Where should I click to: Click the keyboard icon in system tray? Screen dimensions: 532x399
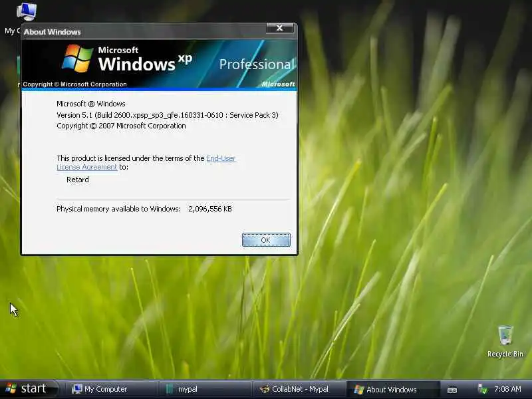pos(452,390)
